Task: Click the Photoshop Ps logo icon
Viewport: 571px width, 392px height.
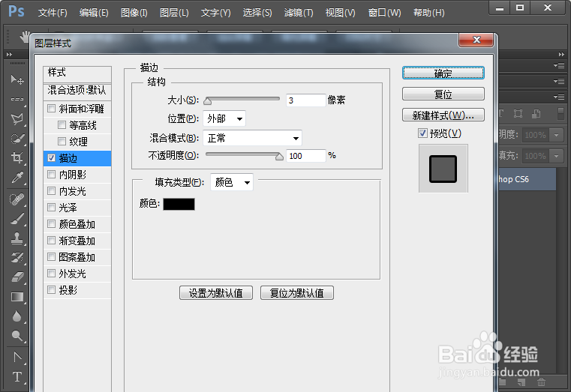Action: click(17, 11)
